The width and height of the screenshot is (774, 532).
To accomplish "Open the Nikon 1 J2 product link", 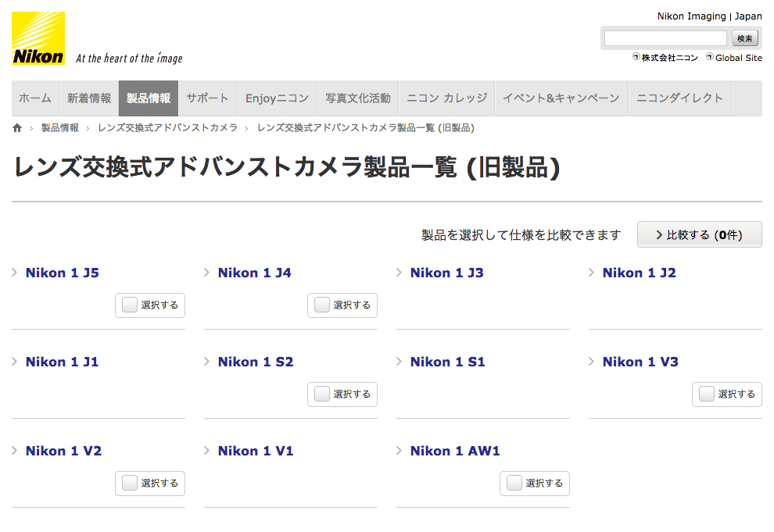I will (640, 273).
